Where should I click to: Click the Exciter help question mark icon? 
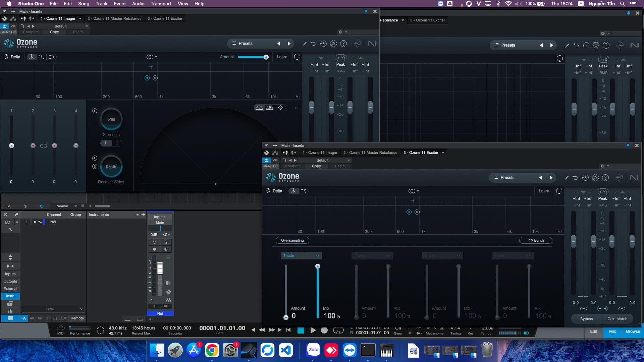(x=605, y=178)
